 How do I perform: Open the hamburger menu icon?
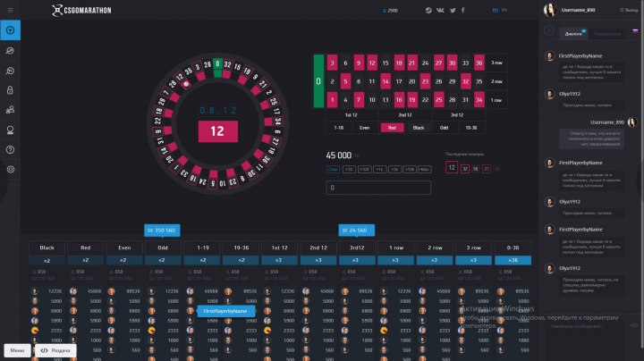pos(10,10)
